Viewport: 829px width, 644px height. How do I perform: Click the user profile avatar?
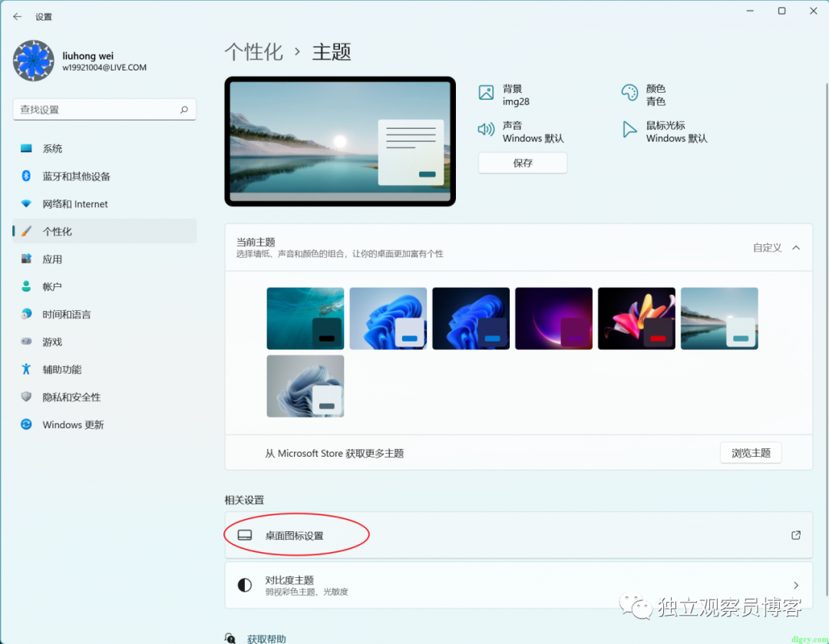click(x=33, y=61)
